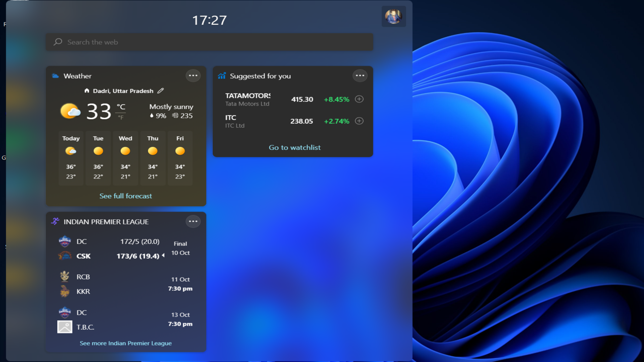
Task: Click See full forecast link
Action: click(126, 196)
